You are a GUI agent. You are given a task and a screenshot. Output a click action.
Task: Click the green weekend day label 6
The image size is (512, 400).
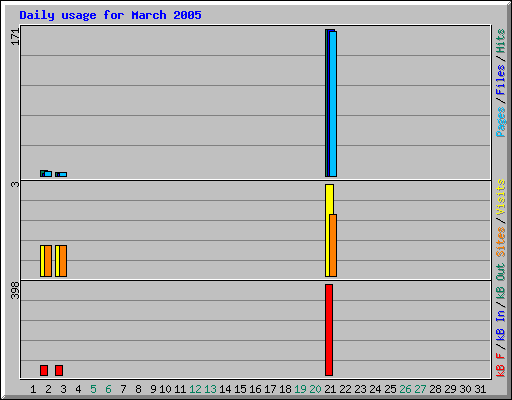[x=108, y=389]
